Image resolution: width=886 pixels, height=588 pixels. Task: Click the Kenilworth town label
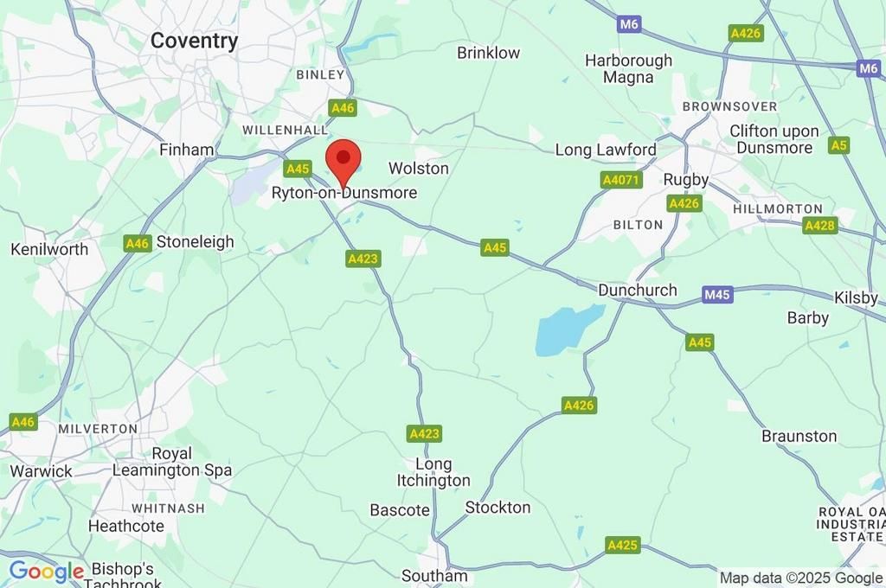coord(49,249)
